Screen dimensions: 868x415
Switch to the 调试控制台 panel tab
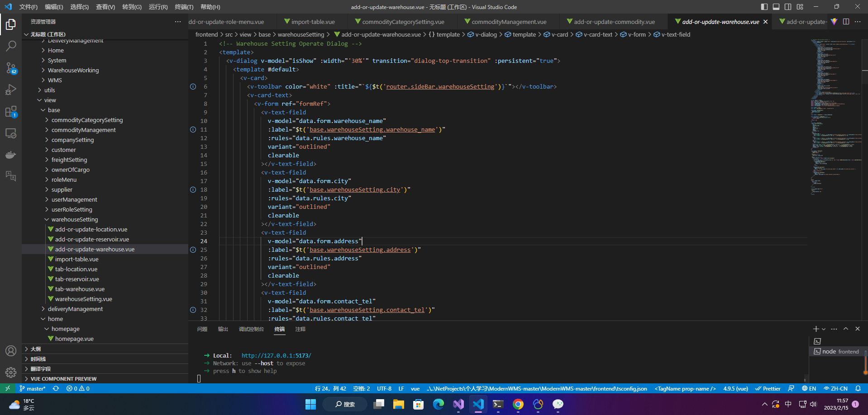pyautogui.click(x=251, y=329)
